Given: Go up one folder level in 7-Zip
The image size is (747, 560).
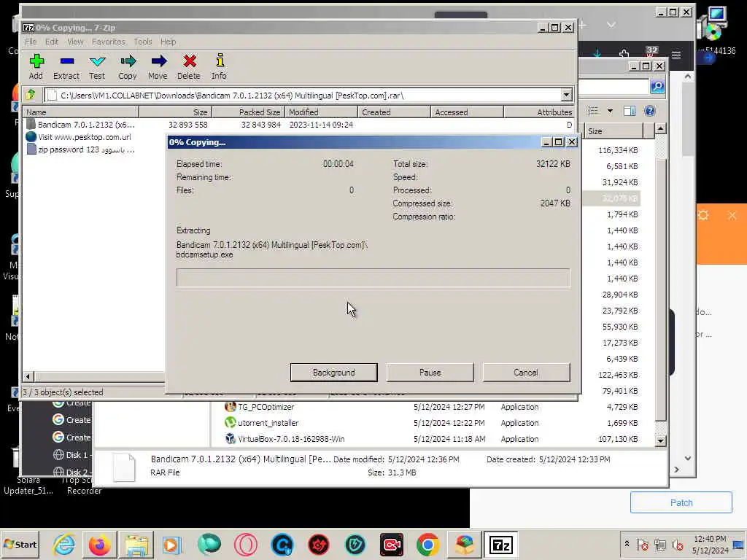Looking at the screenshot, I should click(31, 95).
